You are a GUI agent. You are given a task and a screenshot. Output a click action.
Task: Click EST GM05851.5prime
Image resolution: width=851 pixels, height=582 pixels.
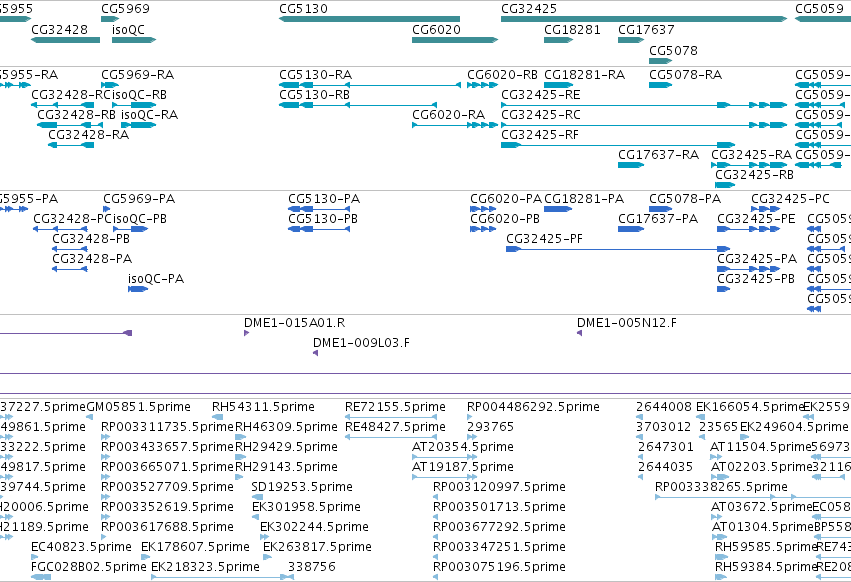[x=138, y=407]
